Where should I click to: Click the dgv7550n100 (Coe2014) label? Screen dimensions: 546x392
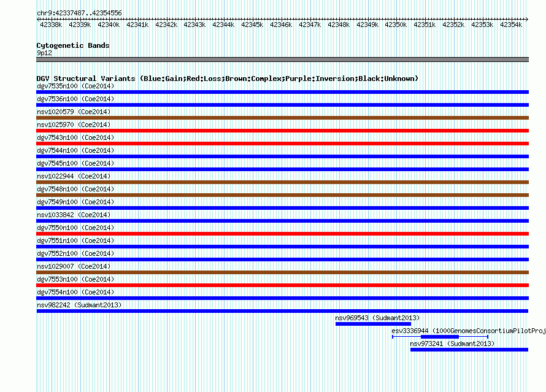click(x=75, y=228)
